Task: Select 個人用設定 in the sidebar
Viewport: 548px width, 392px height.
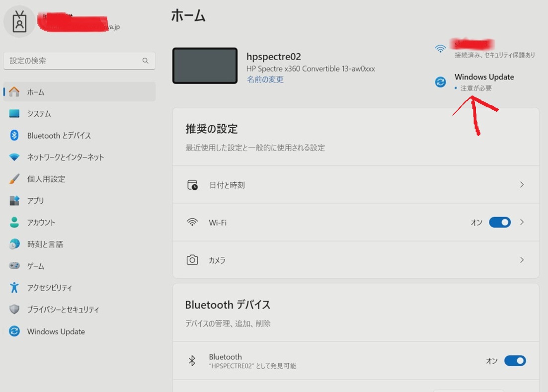Action: (79, 178)
